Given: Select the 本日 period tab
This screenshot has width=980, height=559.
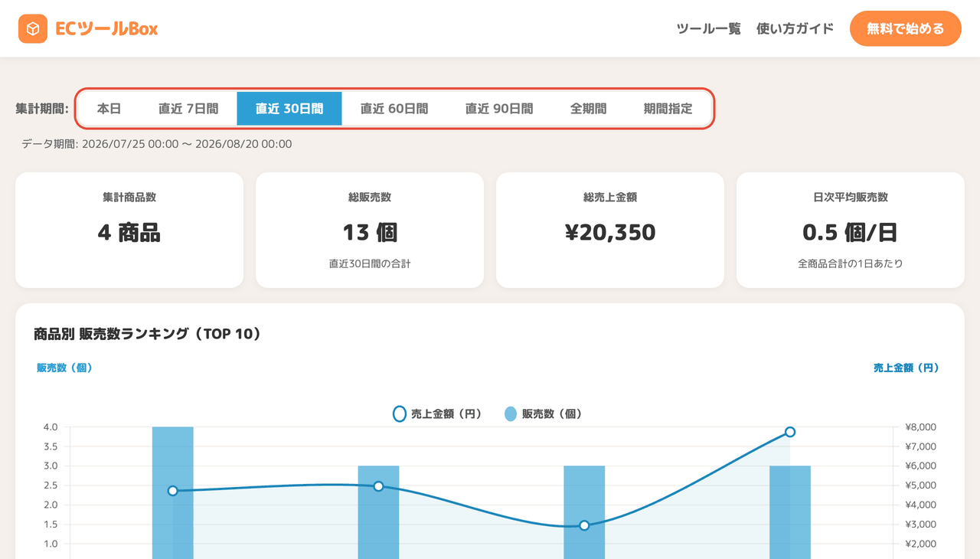Looking at the screenshot, I should tap(109, 109).
